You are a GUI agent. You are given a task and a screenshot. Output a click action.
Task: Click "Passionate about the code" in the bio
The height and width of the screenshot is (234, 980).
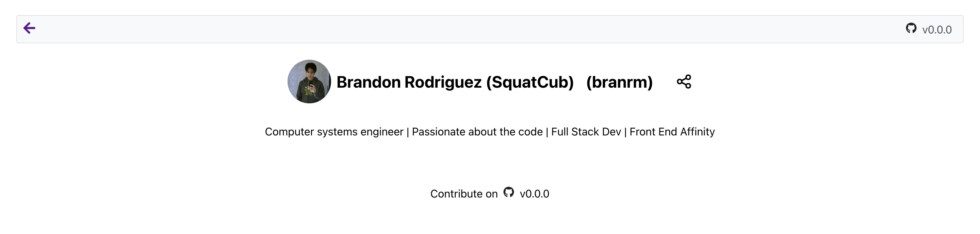click(477, 132)
